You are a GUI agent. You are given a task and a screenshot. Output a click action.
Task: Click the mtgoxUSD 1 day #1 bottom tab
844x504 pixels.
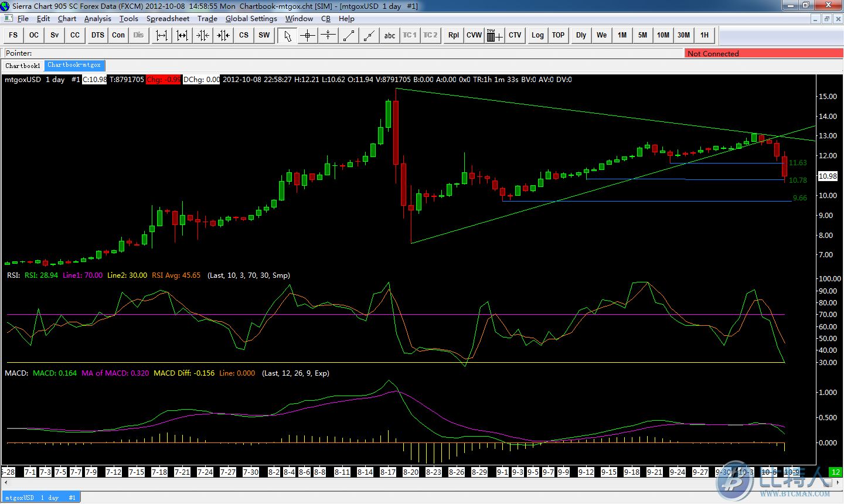[40, 498]
